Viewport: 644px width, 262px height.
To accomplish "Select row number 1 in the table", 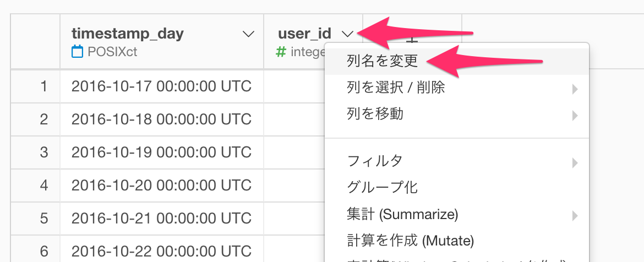I will (44, 86).
